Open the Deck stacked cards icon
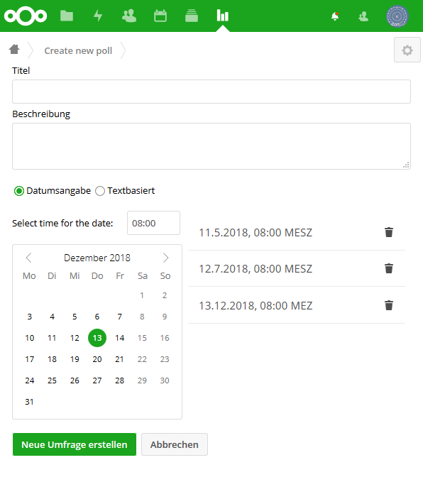 (191, 16)
